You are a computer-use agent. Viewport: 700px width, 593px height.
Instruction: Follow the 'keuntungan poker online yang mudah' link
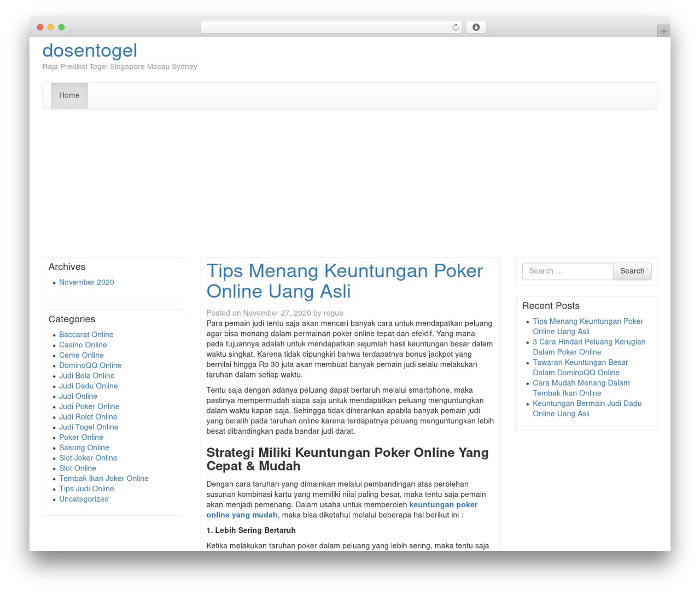pos(342,510)
